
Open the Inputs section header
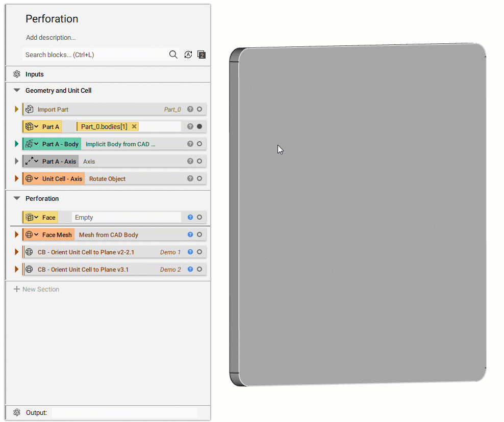point(108,74)
